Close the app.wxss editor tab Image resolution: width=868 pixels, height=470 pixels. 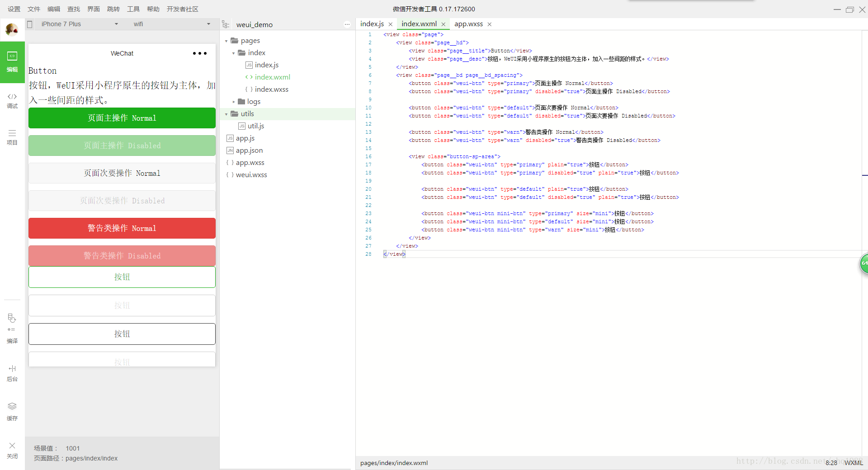tap(490, 24)
